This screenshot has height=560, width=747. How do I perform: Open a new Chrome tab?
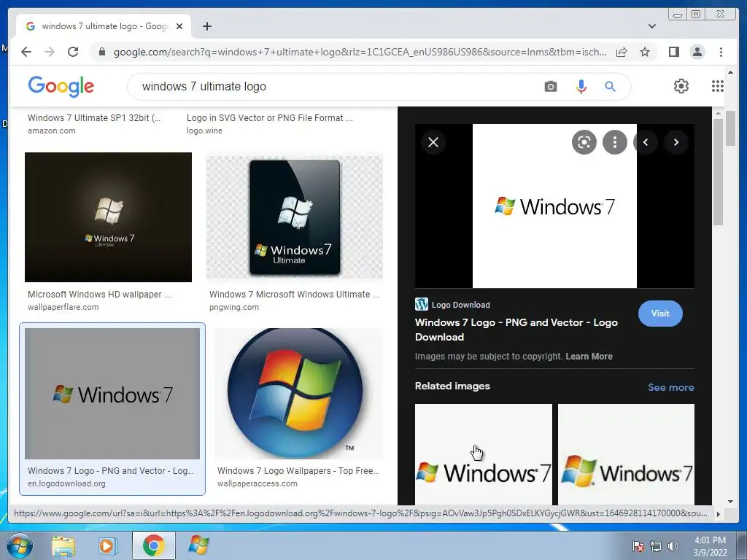pos(206,26)
